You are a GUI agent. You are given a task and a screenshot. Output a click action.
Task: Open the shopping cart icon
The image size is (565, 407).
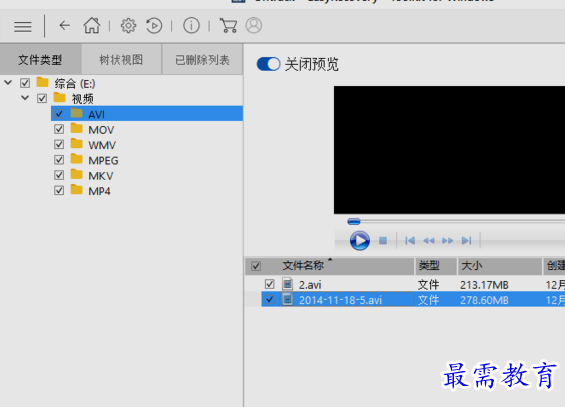[x=228, y=26]
